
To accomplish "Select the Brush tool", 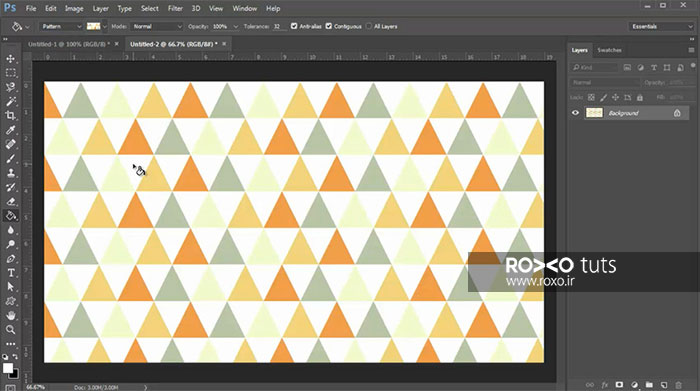I will coord(10,158).
